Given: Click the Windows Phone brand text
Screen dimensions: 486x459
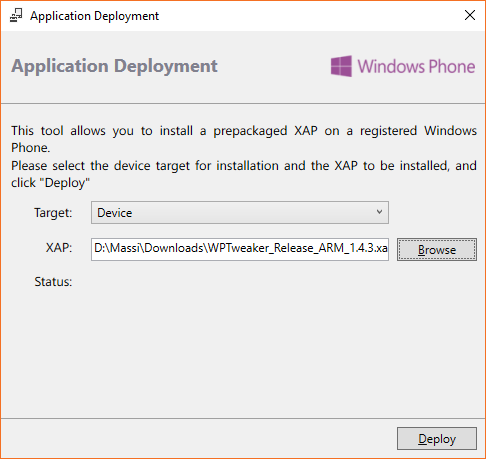Looking at the screenshot, I should point(416,66).
